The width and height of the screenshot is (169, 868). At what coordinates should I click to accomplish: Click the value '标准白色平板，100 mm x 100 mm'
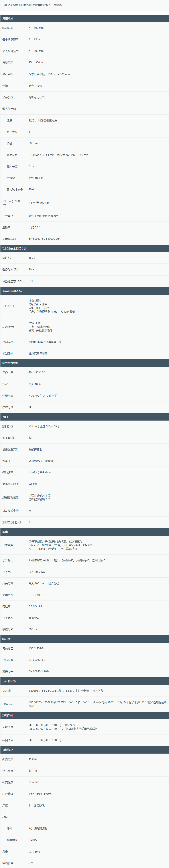tap(49, 74)
